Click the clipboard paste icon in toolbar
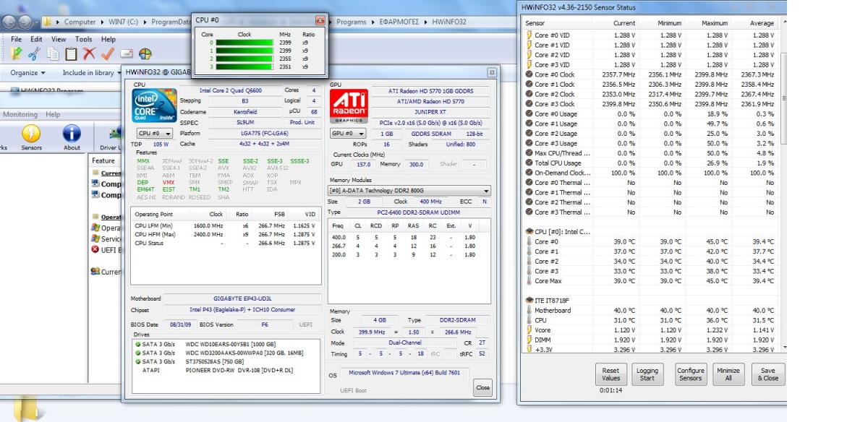 pyautogui.click(x=72, y=53)
